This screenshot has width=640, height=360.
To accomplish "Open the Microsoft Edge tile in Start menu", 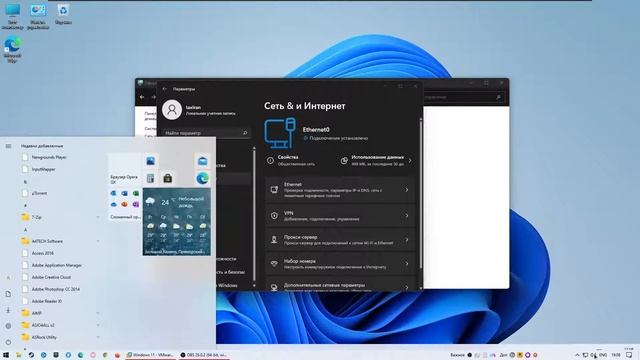I will pyautogui.click(x=202, y=178).
